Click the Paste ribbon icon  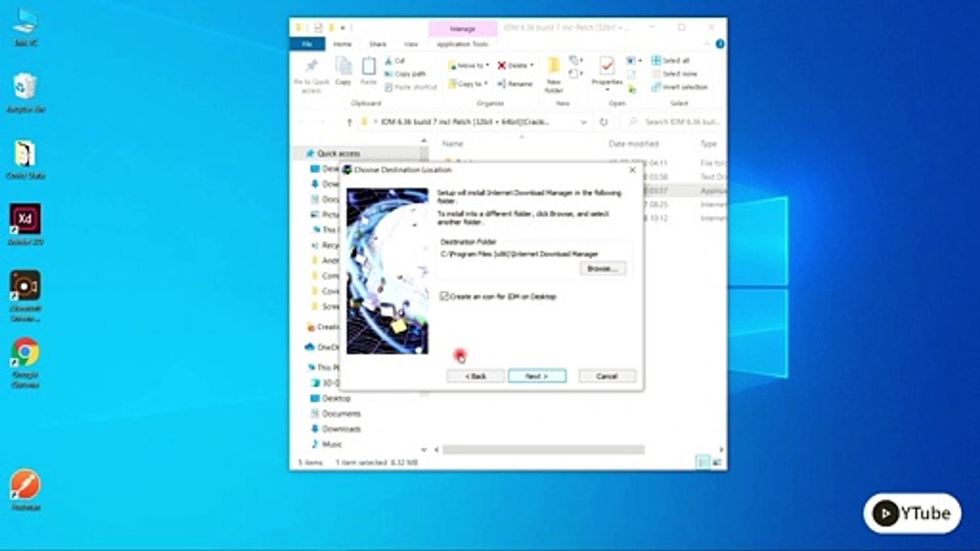(368, 72)
